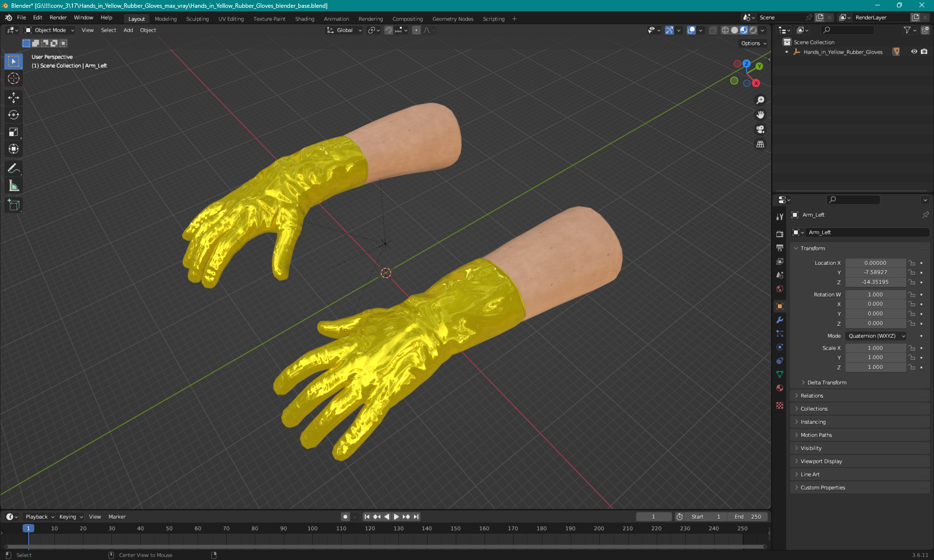Select the Measure tool
The height and width of the screenshot is (560, 934).
coord(14,186)
